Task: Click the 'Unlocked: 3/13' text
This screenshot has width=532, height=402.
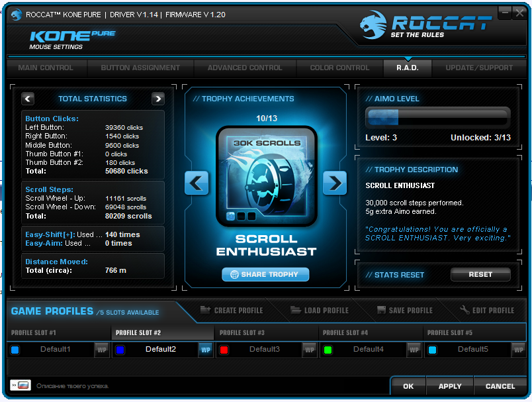Action: [480, 138]
